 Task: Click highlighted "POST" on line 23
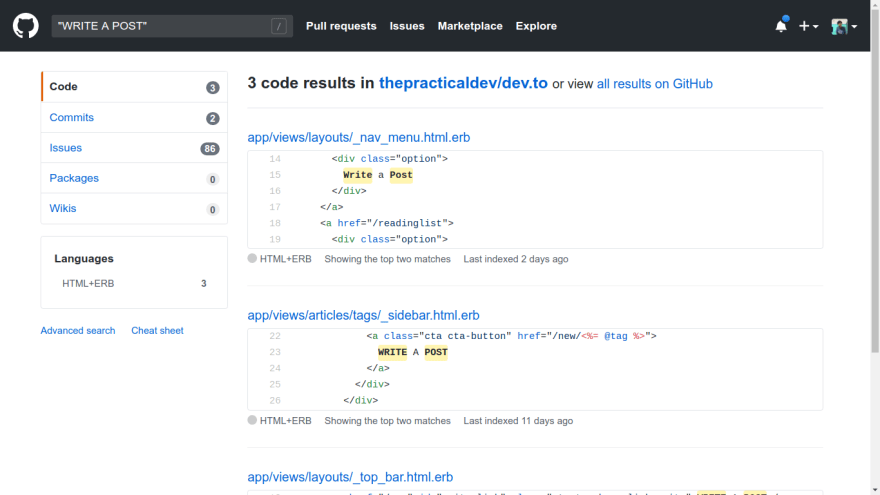click(436, 352)
